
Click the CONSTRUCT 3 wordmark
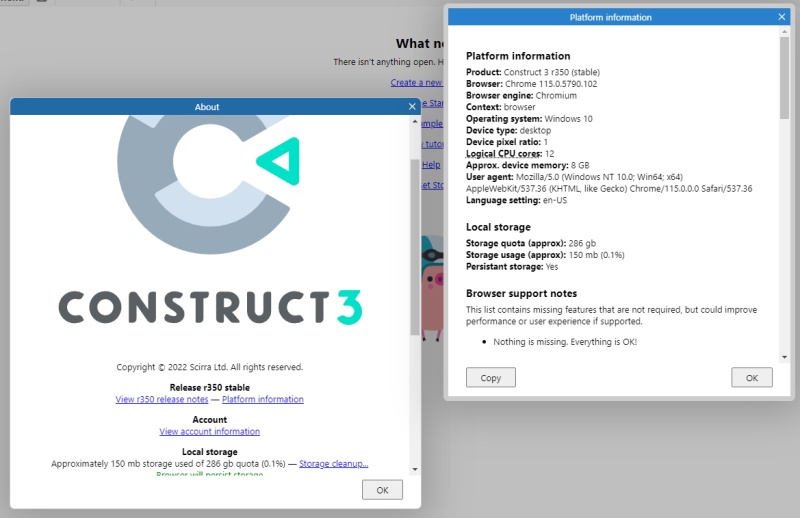click(210, 307)
